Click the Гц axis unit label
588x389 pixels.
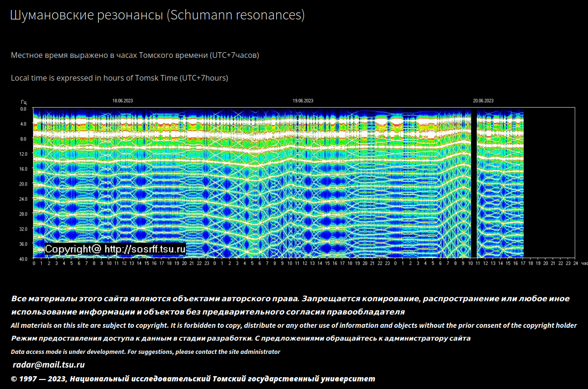[x=24, y=102]
